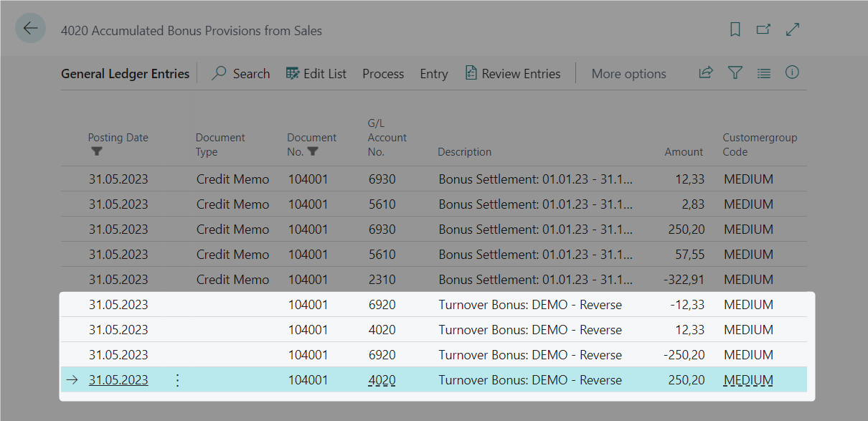Image resolution: width=868 pixels, height=421 pixels.
Task: Open the details info icon
Action: coord(791,72)
